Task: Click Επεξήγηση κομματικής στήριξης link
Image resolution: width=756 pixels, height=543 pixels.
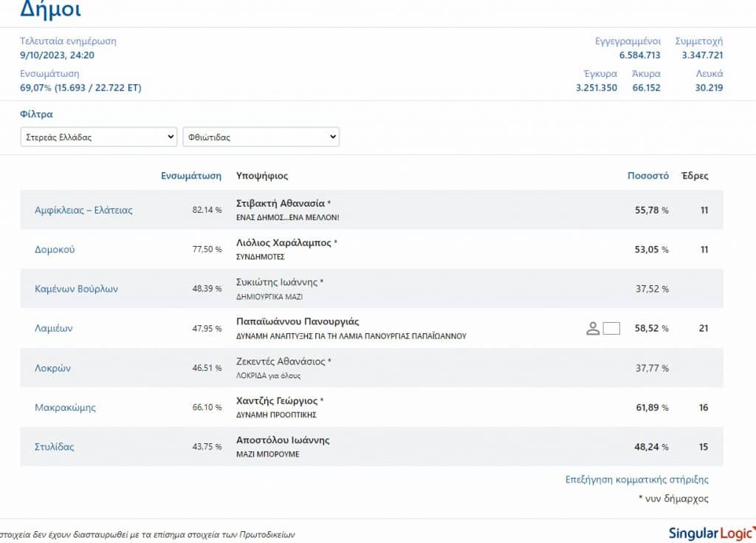Action: (x=637, y=479)
